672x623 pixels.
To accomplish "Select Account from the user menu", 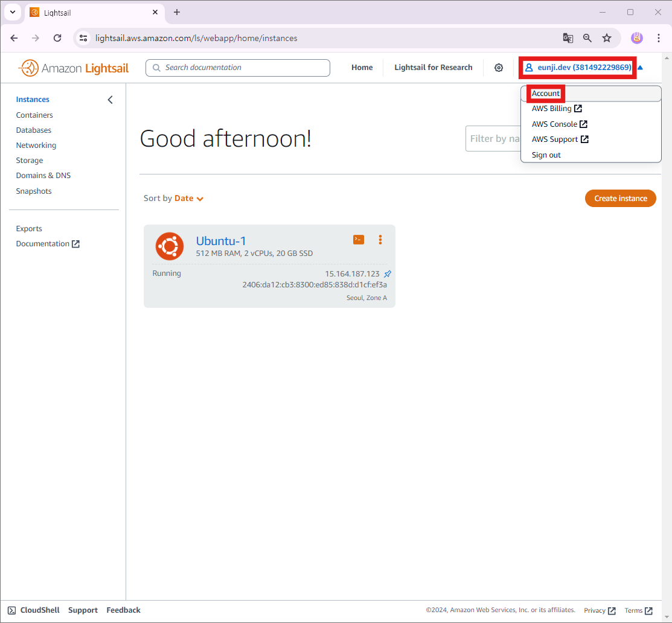I will [x=546, y=94].
